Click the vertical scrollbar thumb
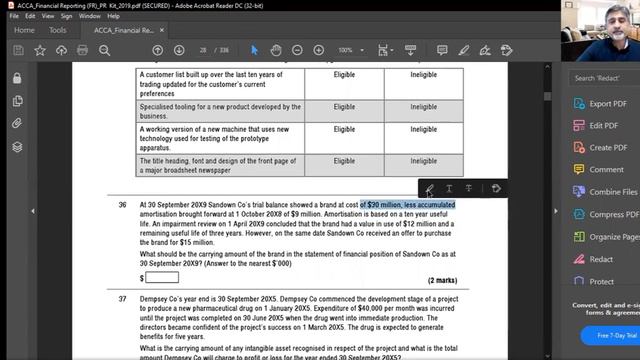Image resolution: width=640 pixels, height=360 pixels. click(547, 96)
